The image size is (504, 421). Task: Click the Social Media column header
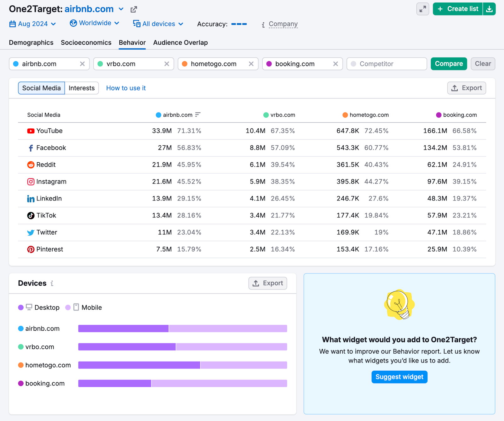click(x=44, y=115)
